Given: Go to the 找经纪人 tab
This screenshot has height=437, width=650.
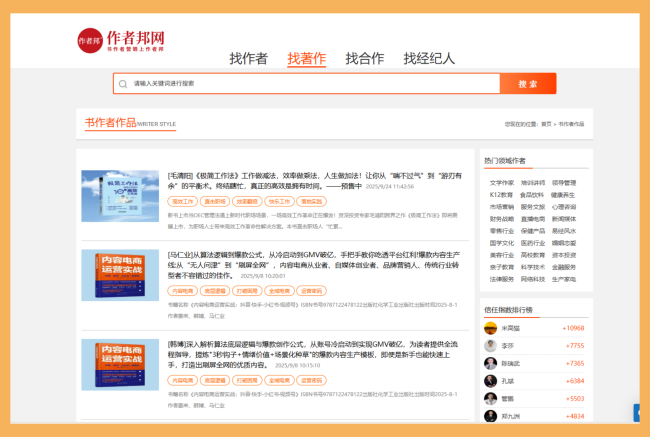Looking at the screenshot, I should point(429,58).
